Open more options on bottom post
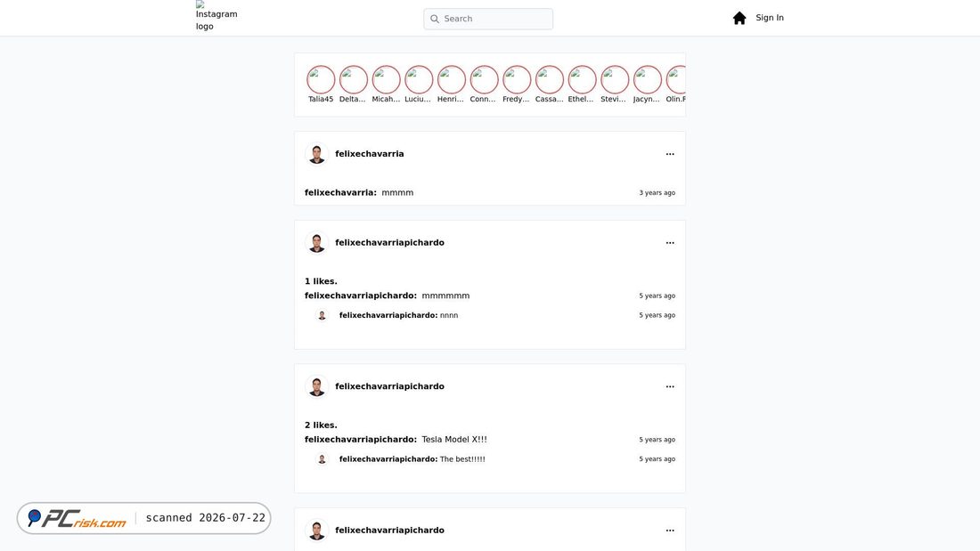Screen dimensions: 980x551 [x=670, y=530]
